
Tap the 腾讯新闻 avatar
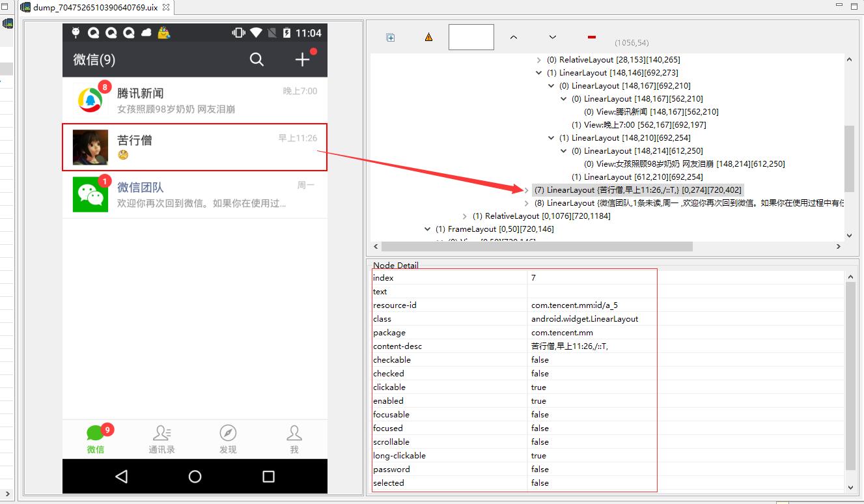coord(90,100)
